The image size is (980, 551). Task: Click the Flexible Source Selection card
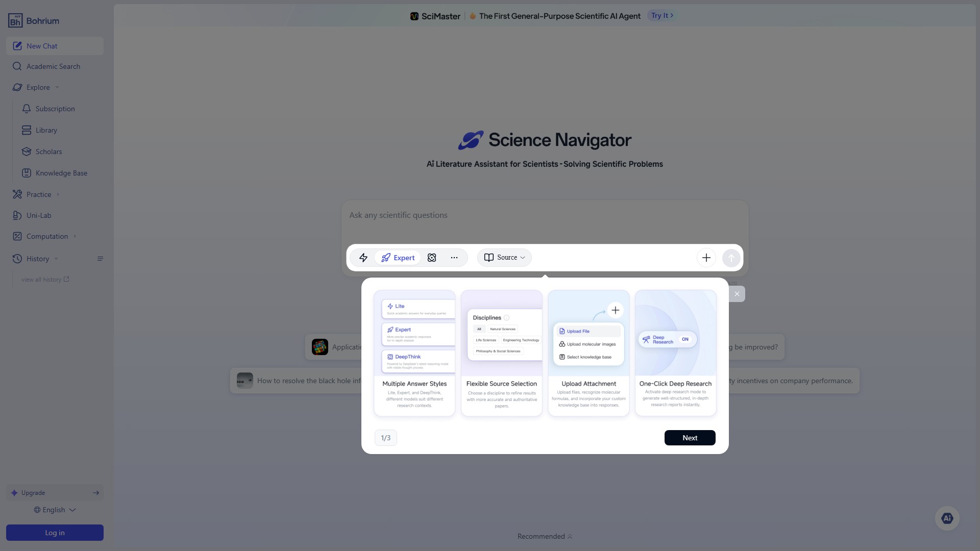[x=502, y=353]
